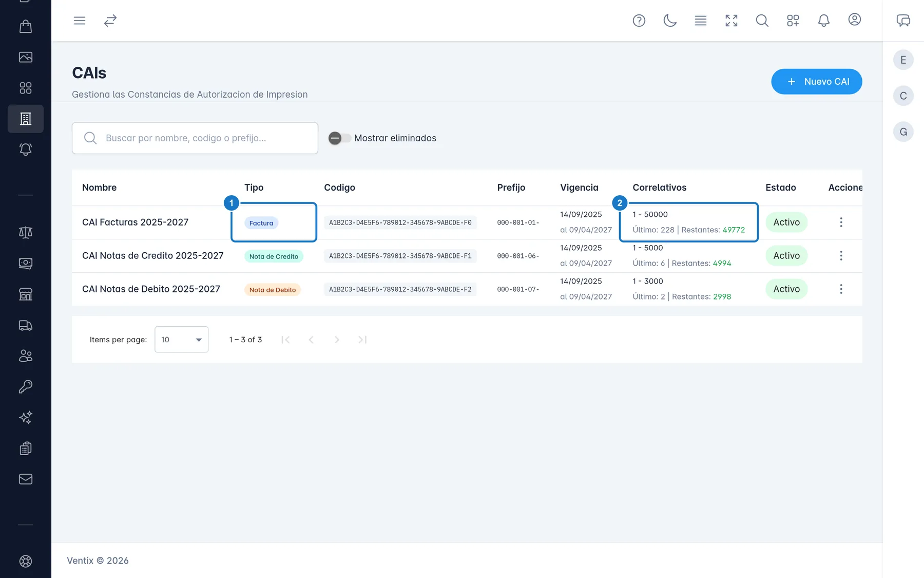Open actions menu for CAI Facturas 2025-2027
The height and width of the screenshot is (578, 924).
[x=841, y=222]
